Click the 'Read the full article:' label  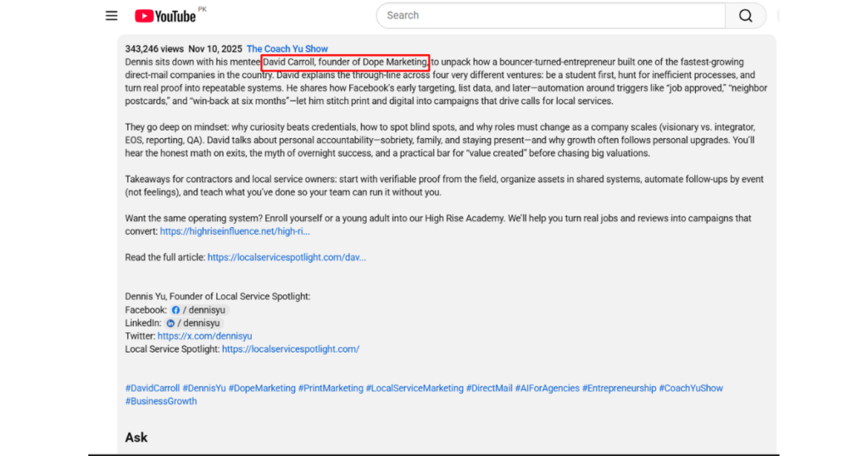click(x=165, y=258)
